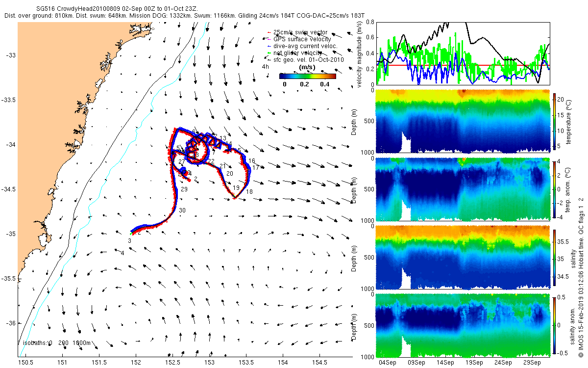This screenshot has width=588, height=368.
Task: Click the "velocity magnitude (m/s)" axis label
Action: point(360,55)
